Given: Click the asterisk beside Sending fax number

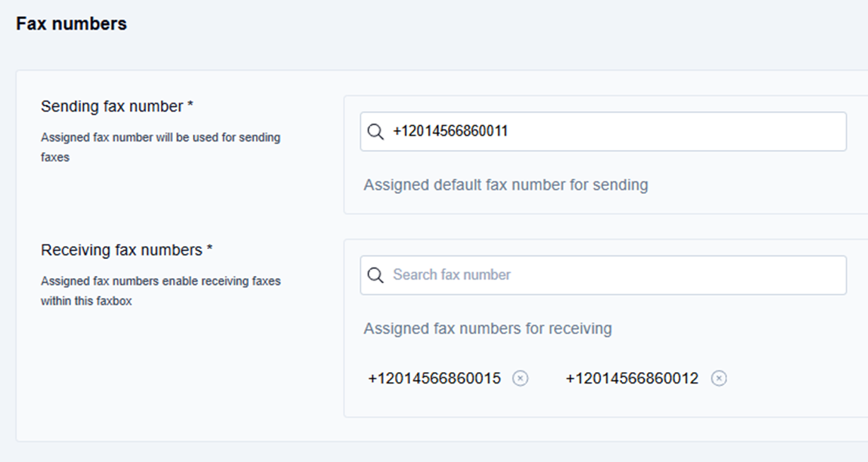Looking at the screenshot, I should point(190,106).
